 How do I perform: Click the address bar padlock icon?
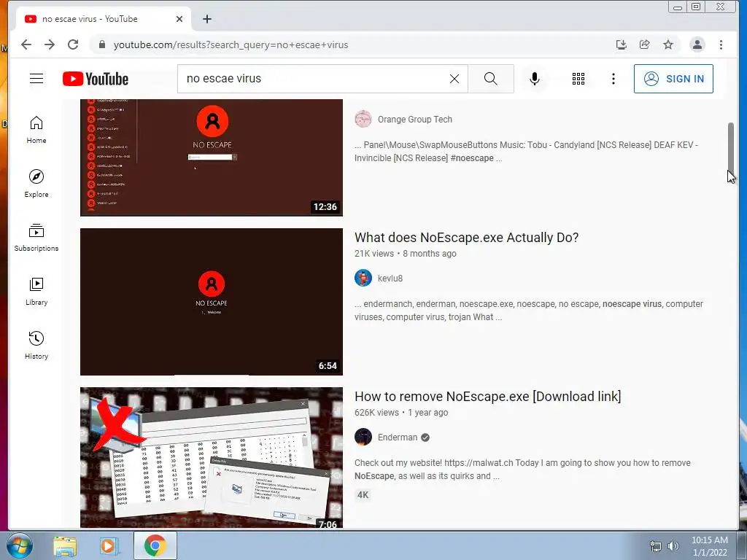click(x=101, y=44)
